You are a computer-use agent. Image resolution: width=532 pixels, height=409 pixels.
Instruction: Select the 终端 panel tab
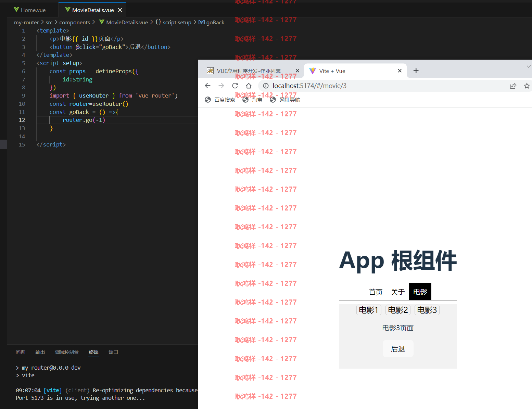[x=93, y=352]
